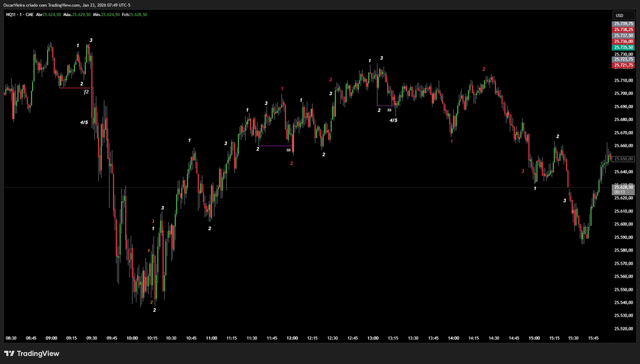Select the f2 text annotation on chart

pyautogui.click(x=86, y=92)
